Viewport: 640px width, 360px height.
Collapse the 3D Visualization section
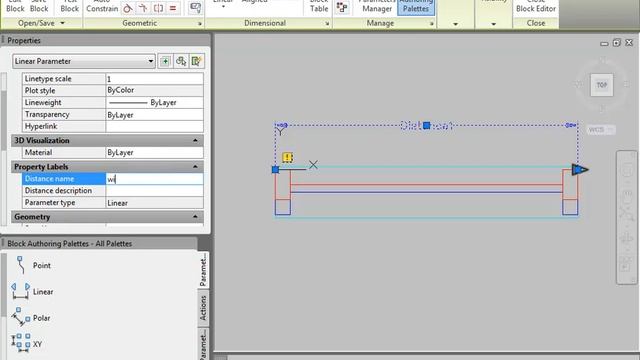coord(195,140)
